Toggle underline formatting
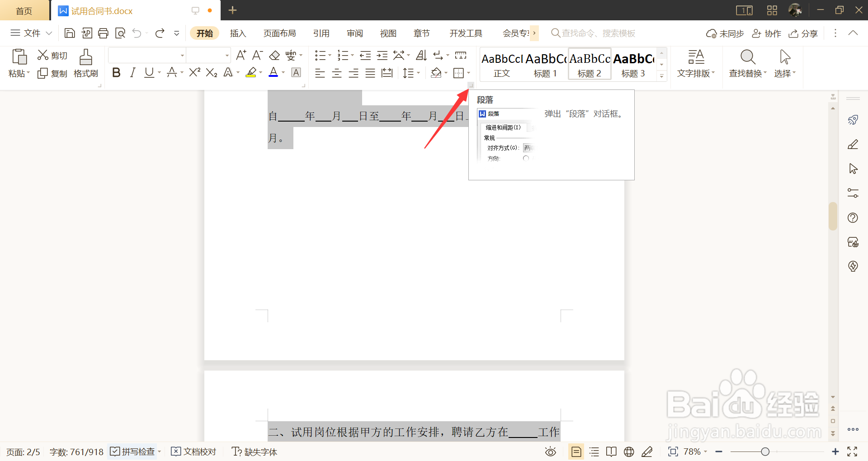Viewport: 868px width, 461px height. click(149, 72)
